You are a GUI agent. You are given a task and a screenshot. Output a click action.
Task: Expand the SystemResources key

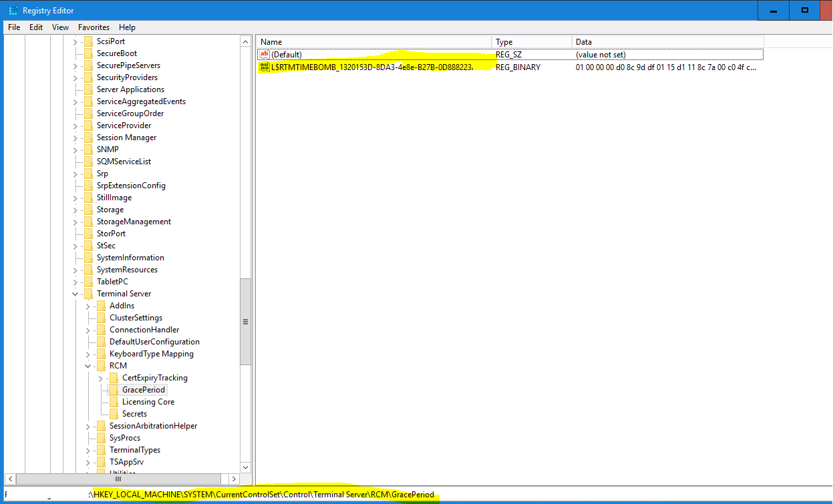75,270
